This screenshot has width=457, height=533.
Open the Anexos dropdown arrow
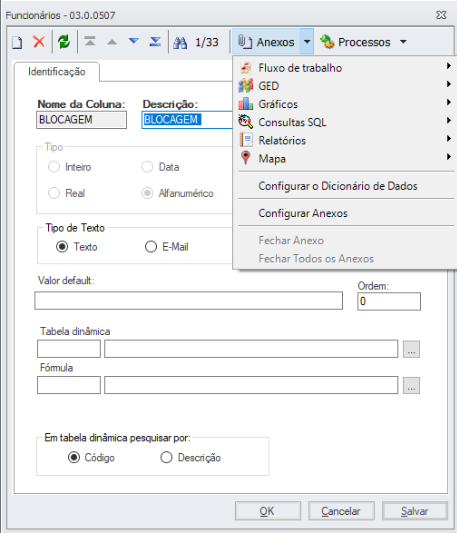[x=307, y=42]
